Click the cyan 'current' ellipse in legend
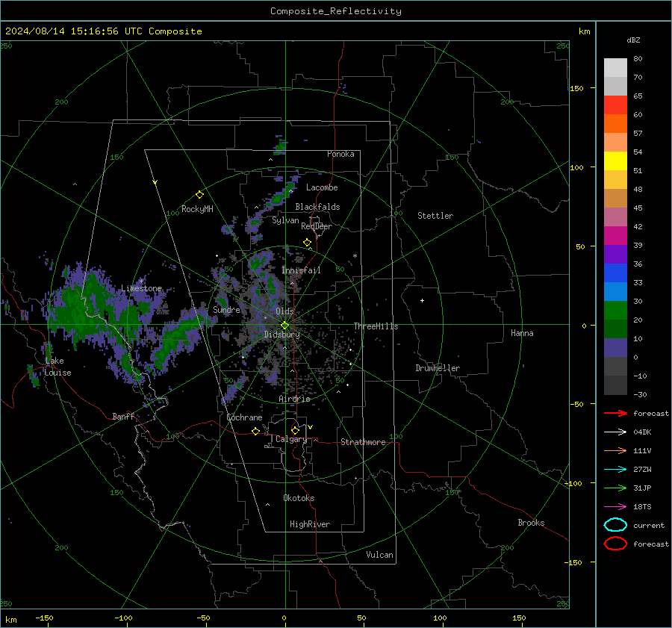The width and height of the screenshot is (672, 628). [x=615, y=525]
